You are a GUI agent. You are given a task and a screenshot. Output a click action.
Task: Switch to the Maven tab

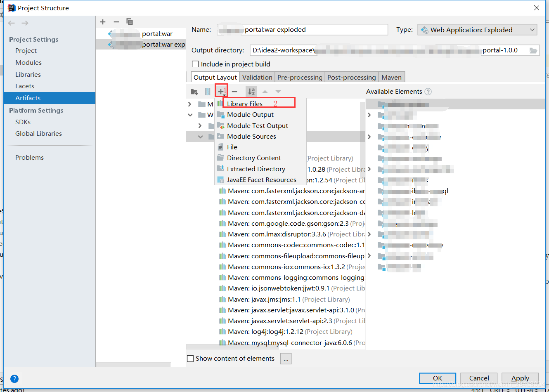click(391, 77)
